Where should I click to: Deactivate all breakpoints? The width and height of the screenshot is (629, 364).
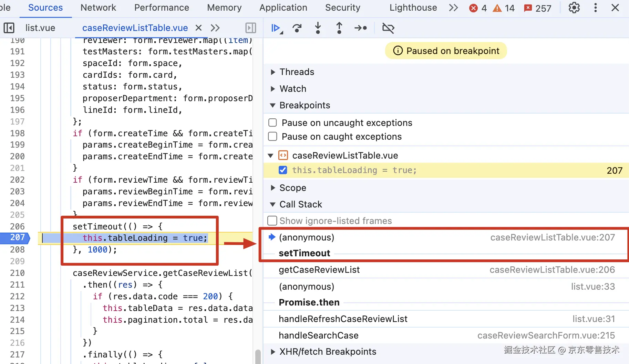[388, 28]
